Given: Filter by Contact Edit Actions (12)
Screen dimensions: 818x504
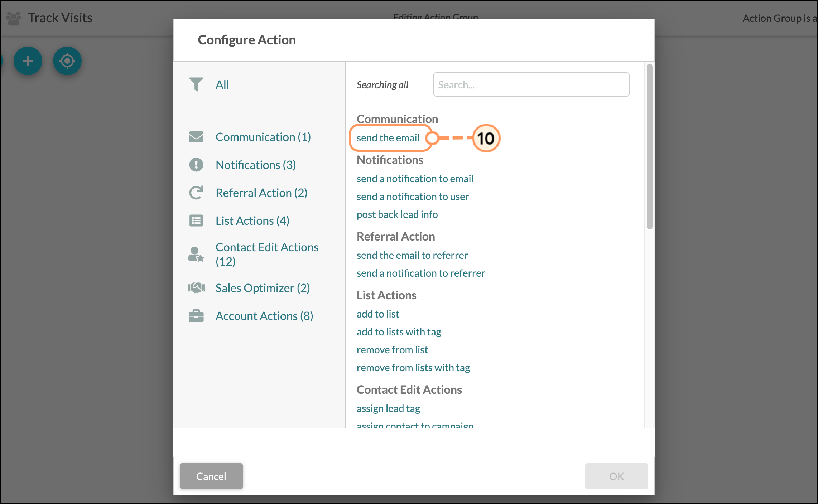Looking at the screenshot, I should click(267, 254).
